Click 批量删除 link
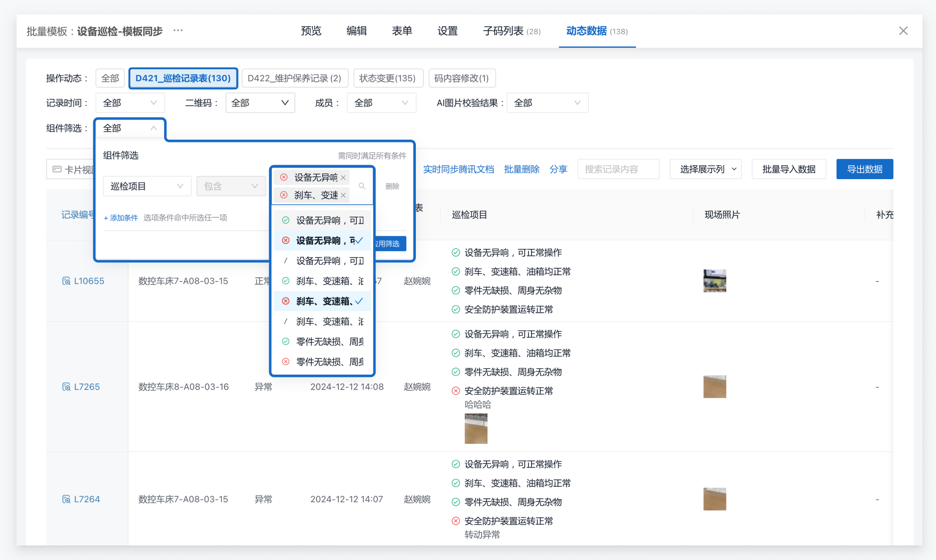Viewport: 936px width, 560px height. click(x=521, y=169)
